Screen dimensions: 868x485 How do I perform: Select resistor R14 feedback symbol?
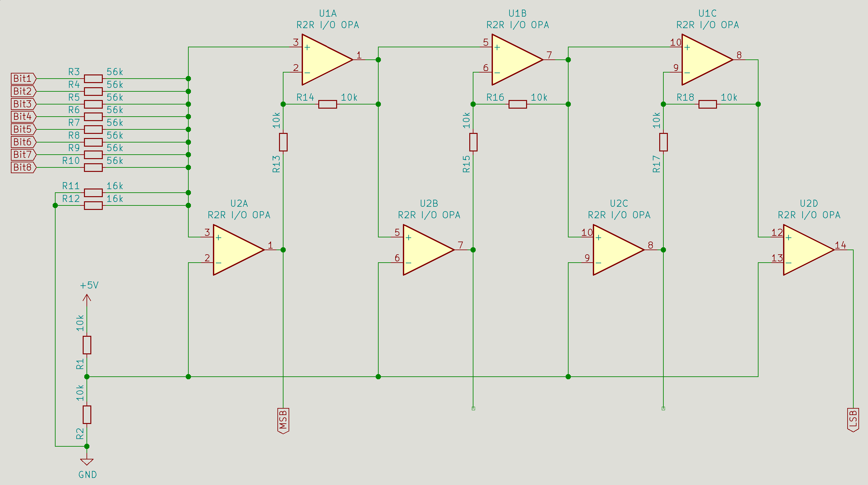[328, 104]
